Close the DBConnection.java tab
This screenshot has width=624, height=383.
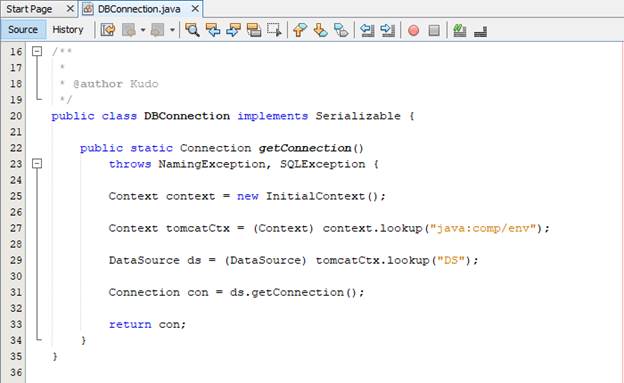pyautogui.click(x=195, y=8)
